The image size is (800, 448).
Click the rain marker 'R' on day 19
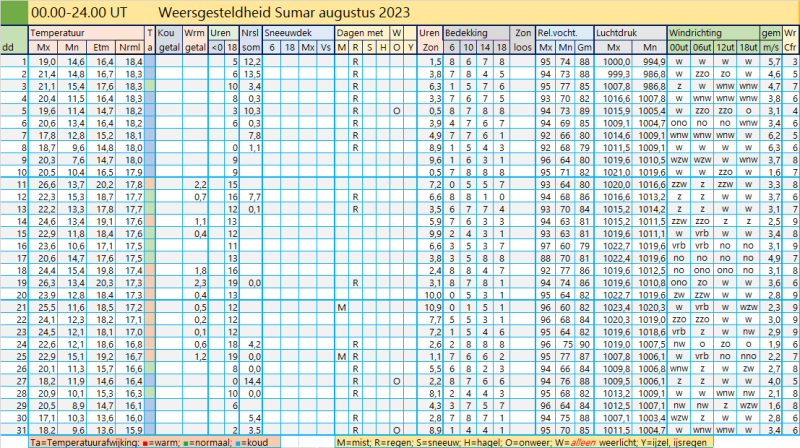(355, 283)
